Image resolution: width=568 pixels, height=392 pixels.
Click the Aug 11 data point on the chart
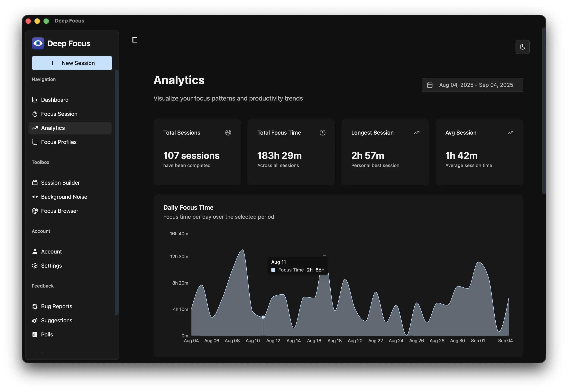263,317
